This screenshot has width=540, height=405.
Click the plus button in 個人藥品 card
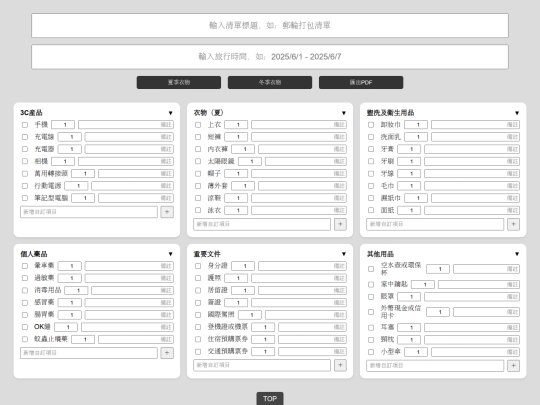coord(167,353)
